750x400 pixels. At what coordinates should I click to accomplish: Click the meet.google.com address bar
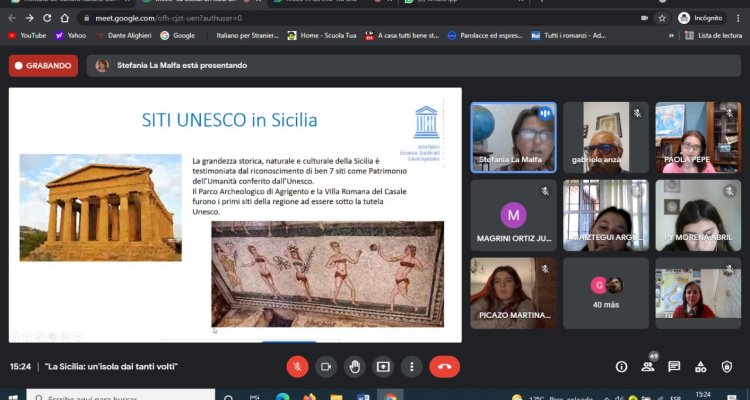click(x=359, y=18)
